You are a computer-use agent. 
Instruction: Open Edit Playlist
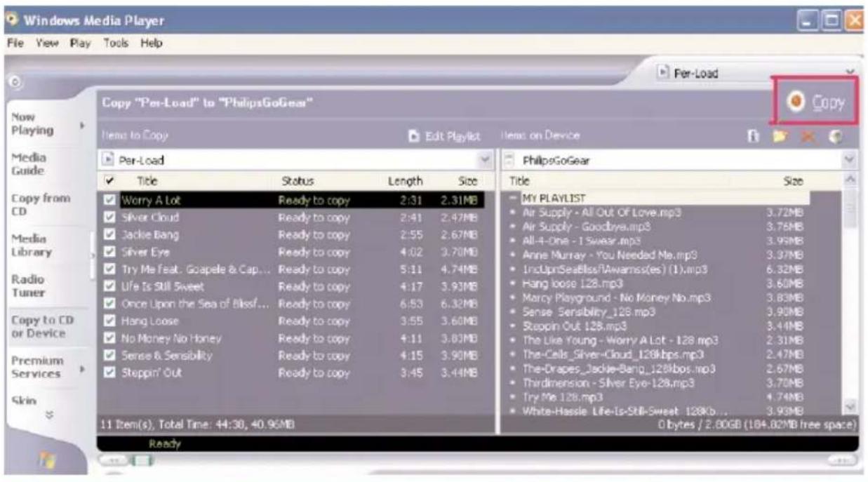click(445, 135)
